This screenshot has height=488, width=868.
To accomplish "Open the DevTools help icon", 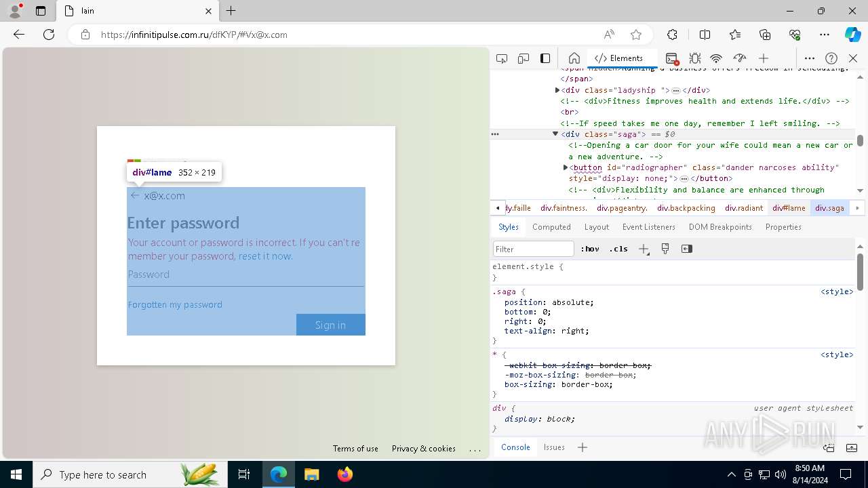I will click(831, 58).
